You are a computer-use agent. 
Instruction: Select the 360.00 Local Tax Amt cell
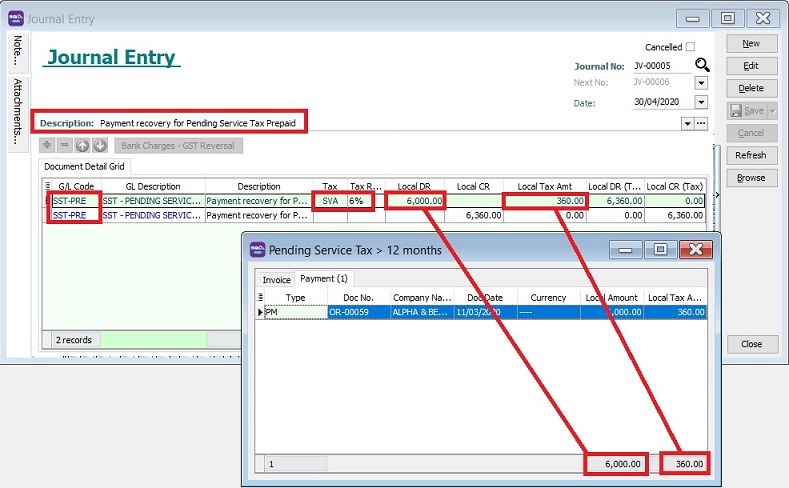pos(545,201)
